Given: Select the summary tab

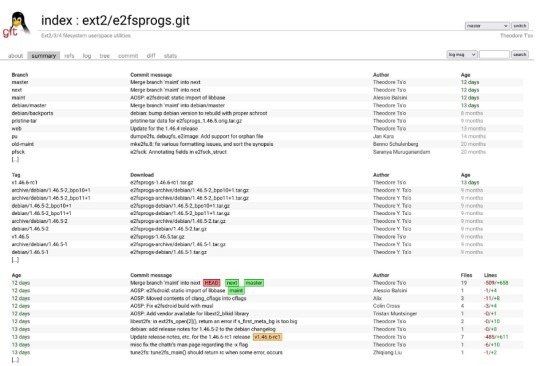Looking at the screenshot, I should pos(43,56).
